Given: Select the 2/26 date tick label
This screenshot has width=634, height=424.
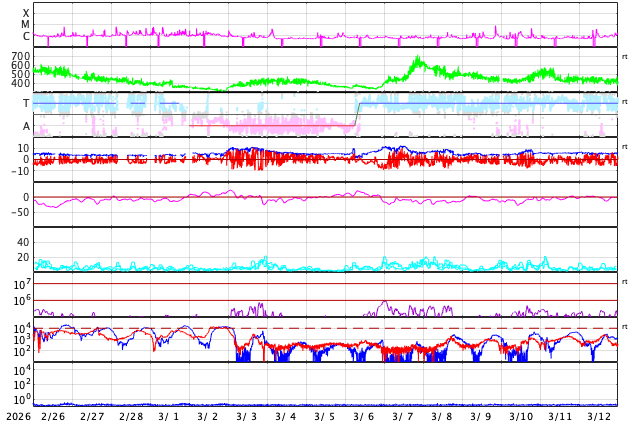Looking at the screenshot, I should click(53, 416).
